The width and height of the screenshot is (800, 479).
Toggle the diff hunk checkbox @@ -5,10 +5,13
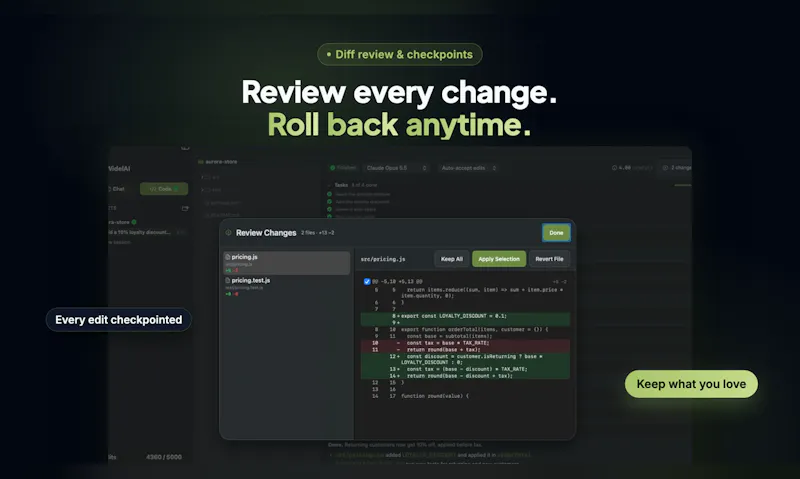[367, 282]
